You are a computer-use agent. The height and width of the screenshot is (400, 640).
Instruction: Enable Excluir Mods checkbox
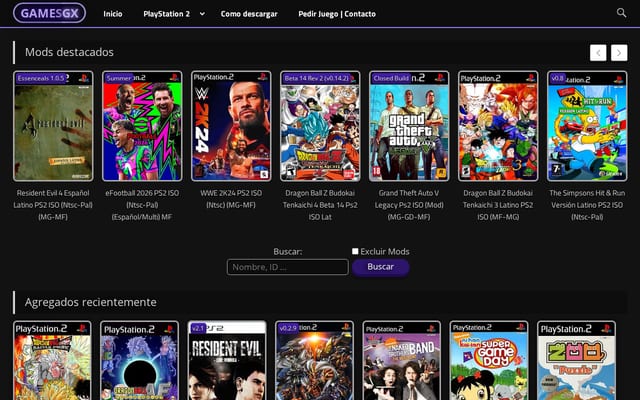(x=355, y=251)
